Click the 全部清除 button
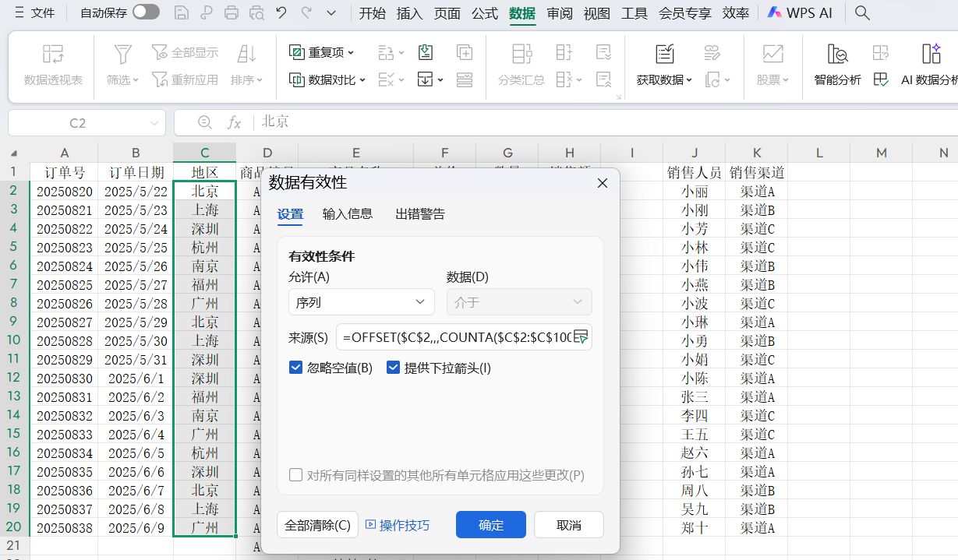This screenshot has height=560, width=958. (317, 525)
